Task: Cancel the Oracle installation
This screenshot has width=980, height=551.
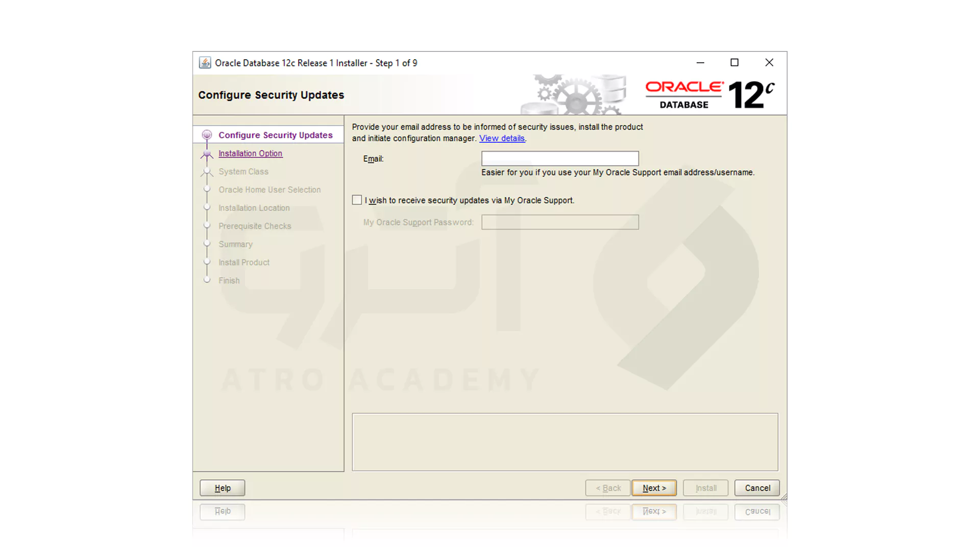Action: pos(757,488)
